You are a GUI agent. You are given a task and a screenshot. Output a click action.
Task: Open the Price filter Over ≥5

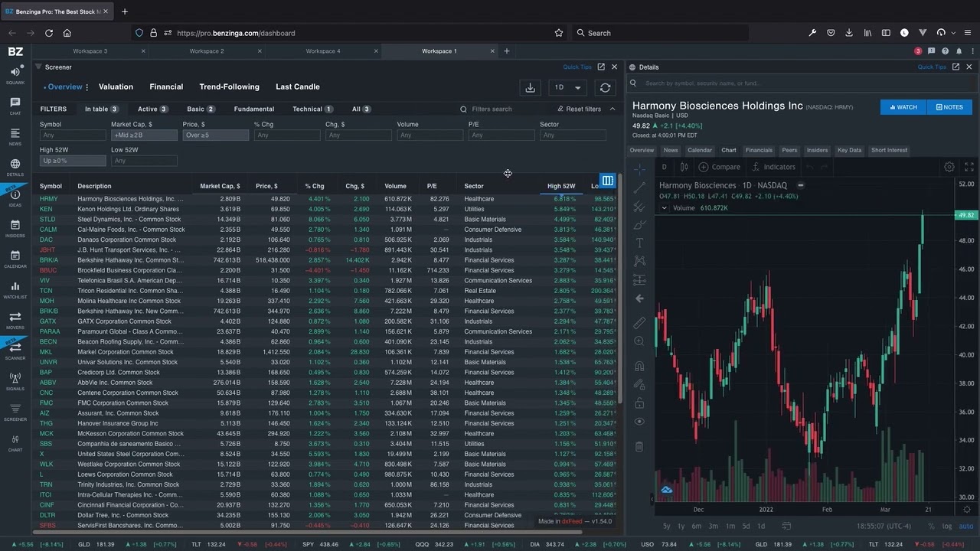[215, 135]
